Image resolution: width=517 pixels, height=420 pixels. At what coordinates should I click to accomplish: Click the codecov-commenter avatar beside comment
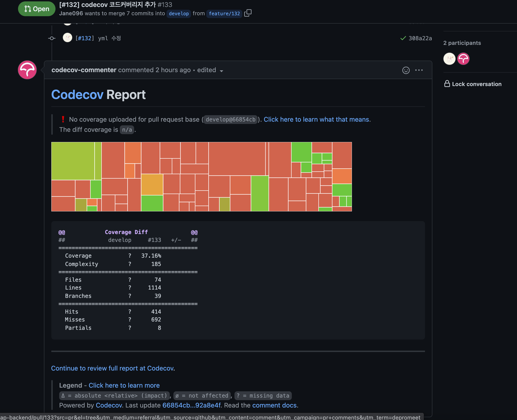tap(27, 70)
